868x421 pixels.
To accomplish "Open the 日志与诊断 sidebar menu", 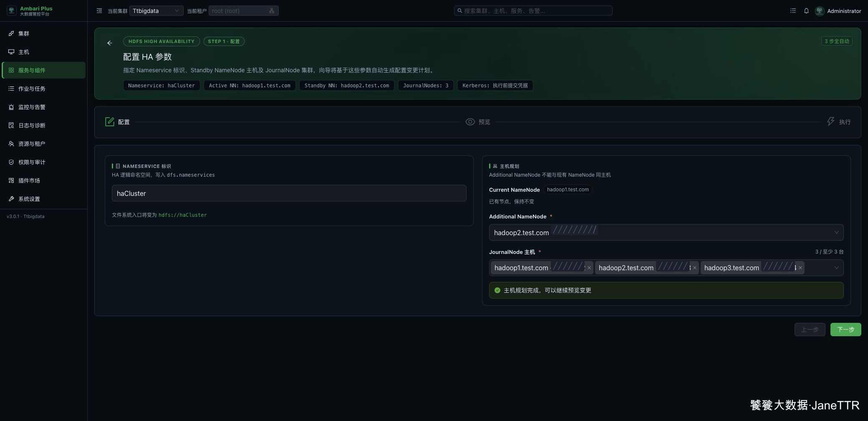I will tap(44, 125).
